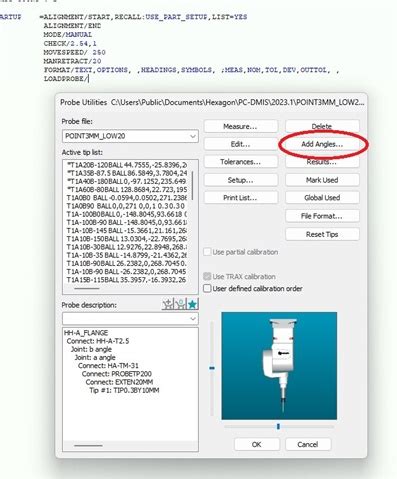Select tip T1A-10B-145 in the list
This screenshot has height=479, width=397.
pos(127,230)
